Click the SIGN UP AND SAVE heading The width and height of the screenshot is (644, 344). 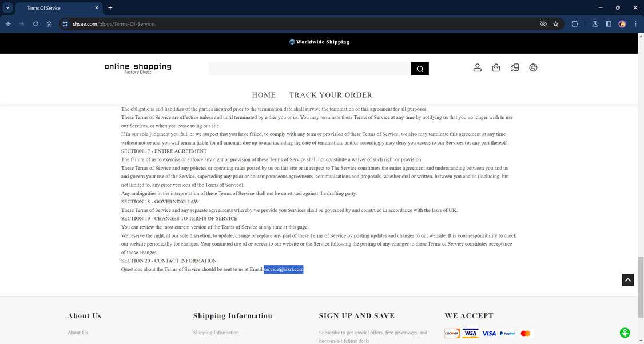coord(356,315)
